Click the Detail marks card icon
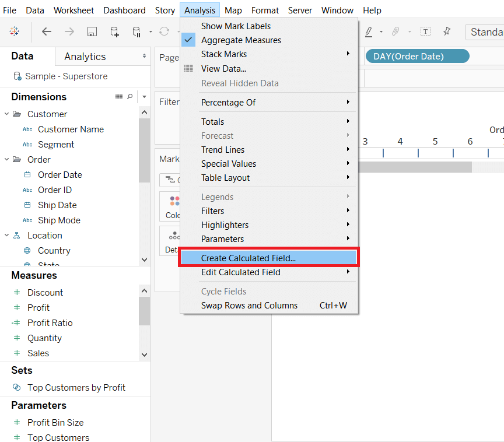The width and height of the screenshot is (504, 442). pyautogui.click(x=174, y=236)
